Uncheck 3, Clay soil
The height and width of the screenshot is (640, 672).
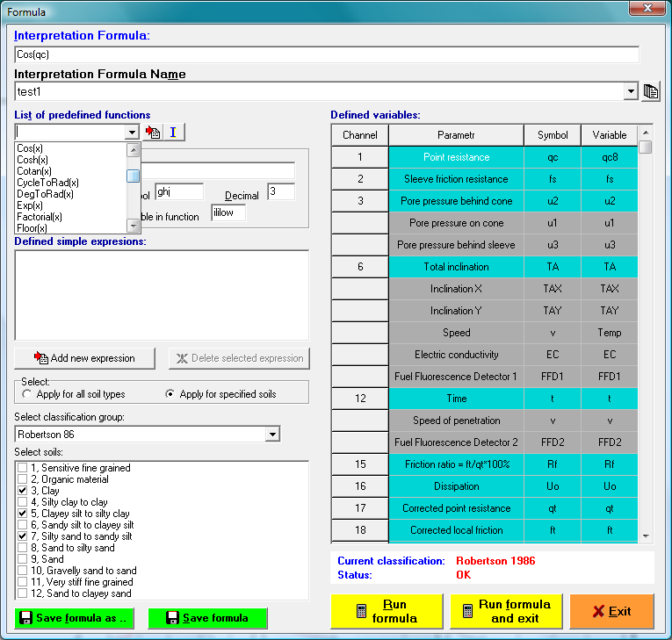coord(22,491)
